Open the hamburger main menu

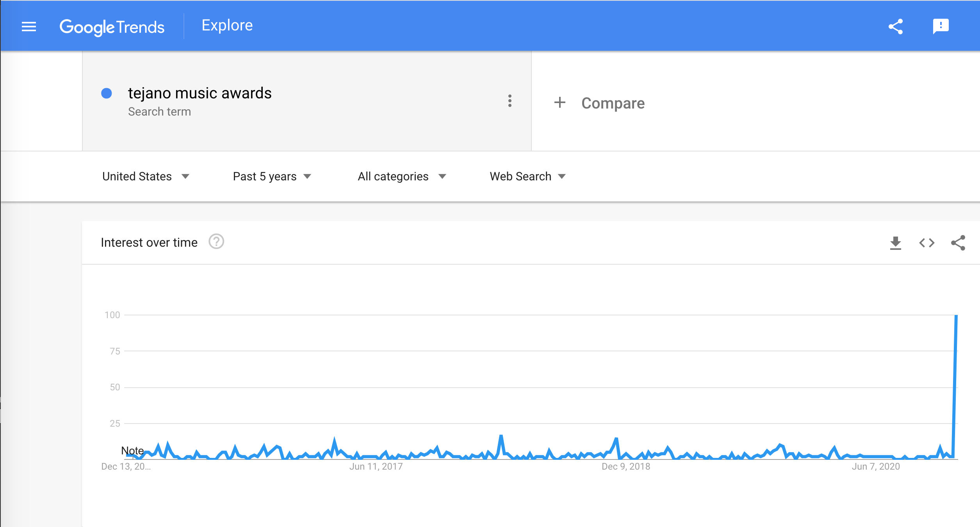pyautogui.click(x=29, y=27)
